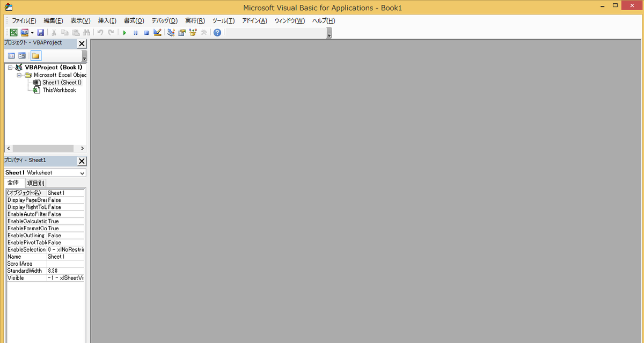Run the current macro with Run Sub icon

125,32
